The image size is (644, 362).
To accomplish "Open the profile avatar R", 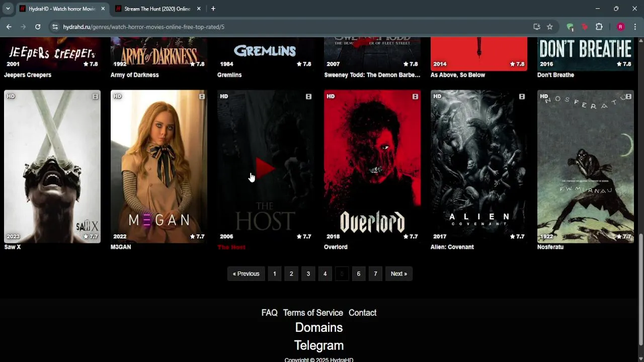I will click(620, 27).
